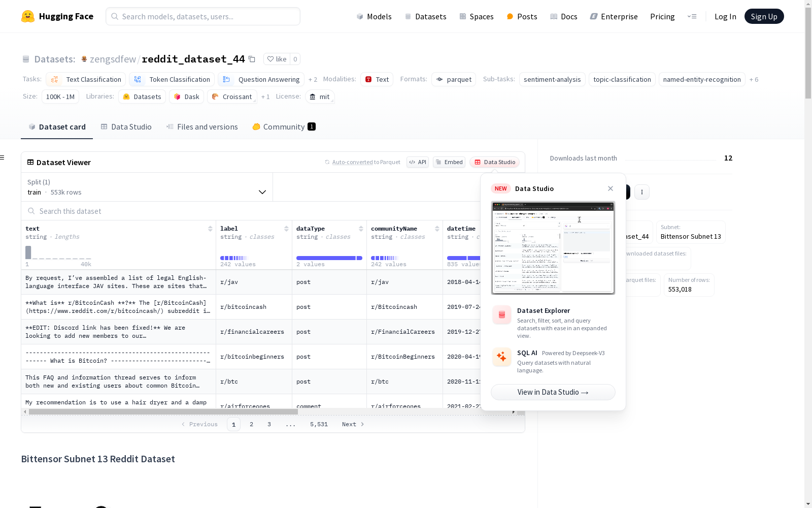The width and height of the screenshot is (812, 508).
Task: Focus the top search models field
Action: [x=203, y=16]
